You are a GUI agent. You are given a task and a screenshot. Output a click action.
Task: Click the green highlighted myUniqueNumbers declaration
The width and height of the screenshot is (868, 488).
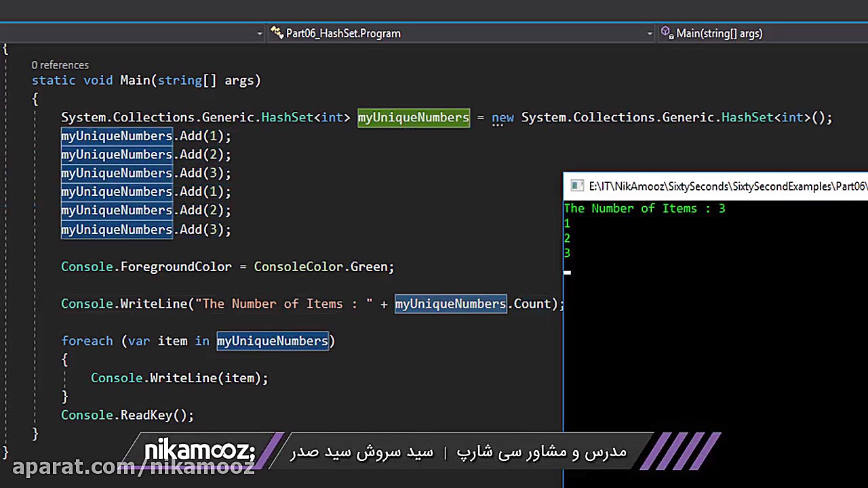tap(414, 118)
